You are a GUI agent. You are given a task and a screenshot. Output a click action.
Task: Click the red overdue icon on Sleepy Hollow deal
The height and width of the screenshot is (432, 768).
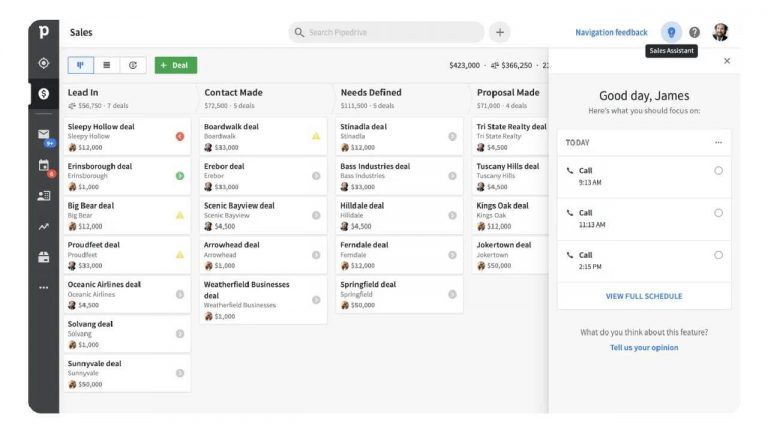180,137
